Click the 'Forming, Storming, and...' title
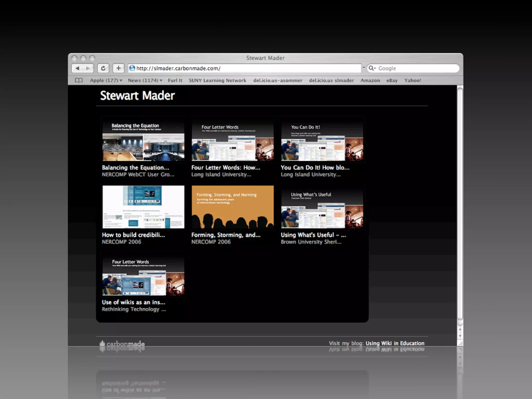The width and height of the screenshot is (532, 399). [226, 235]
